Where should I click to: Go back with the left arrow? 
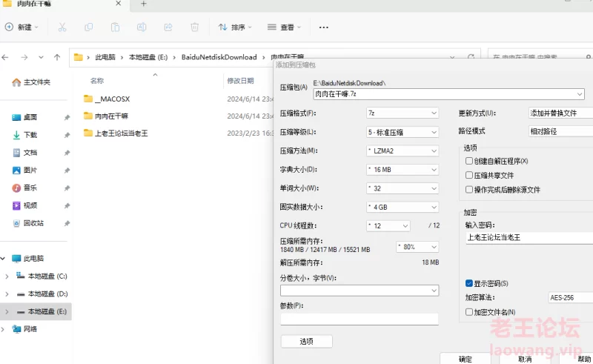point(5,58)
